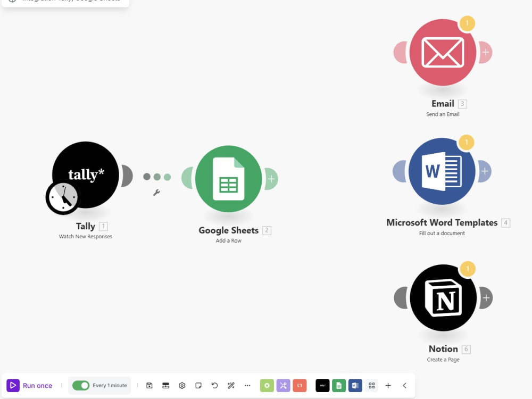This screenshot has width=532, height=399.
Task: Click the Notion module label
Action: coord(443,349)
